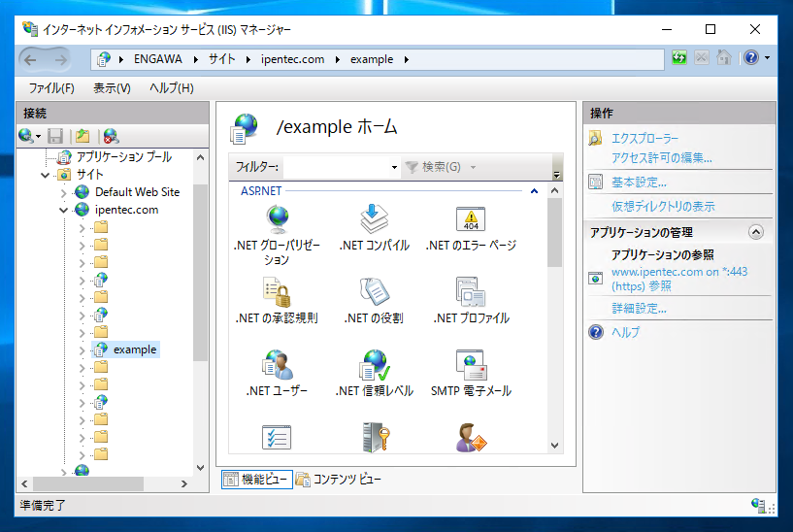This screenshot has width=793, height=532.
Task: Open .NET プロファイル feature
Action: pos(471,301)
